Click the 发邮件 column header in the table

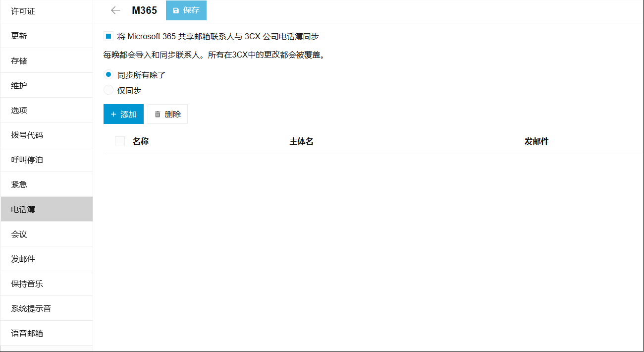537,141
